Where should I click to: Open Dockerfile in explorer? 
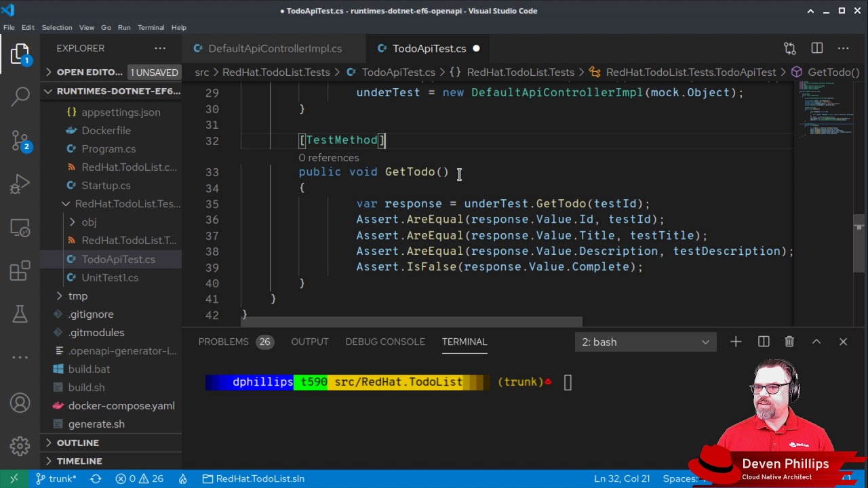click(x=106, y=130)
